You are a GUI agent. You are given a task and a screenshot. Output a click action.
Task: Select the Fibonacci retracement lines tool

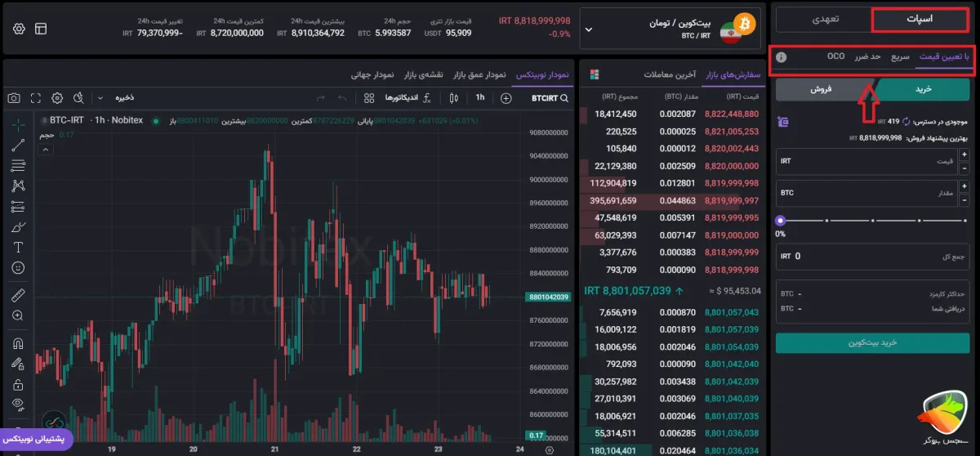pos(18,166)
